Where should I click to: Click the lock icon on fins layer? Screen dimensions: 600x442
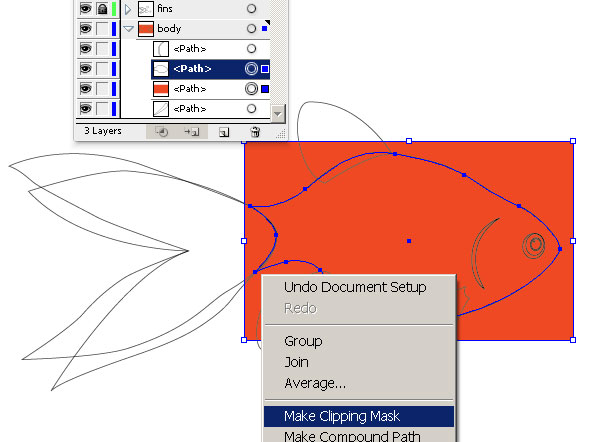[102, 8]
